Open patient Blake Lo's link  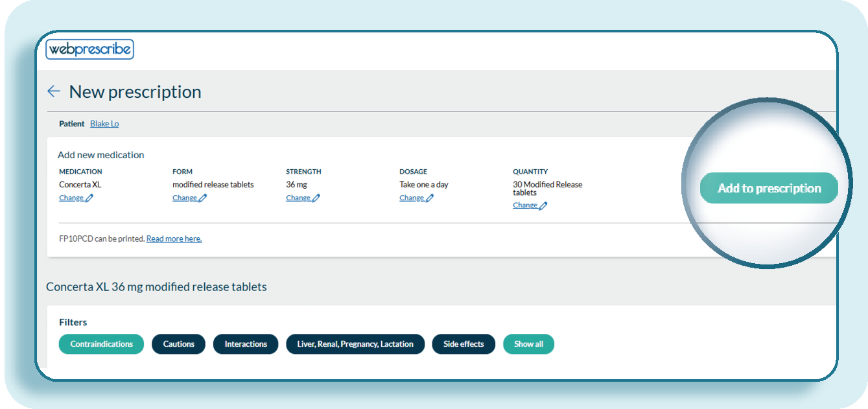104,124
